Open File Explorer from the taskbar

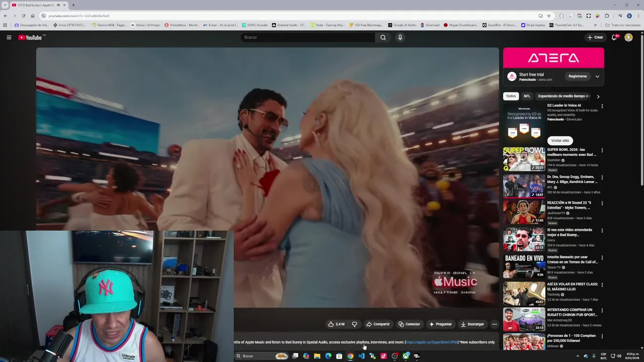click(x=317, y=356)
